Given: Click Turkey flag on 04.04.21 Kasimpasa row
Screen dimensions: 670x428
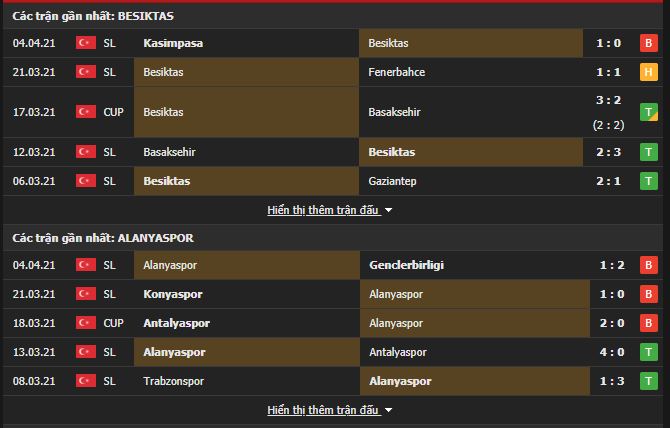Looking at the screenshot, I should point(86,43).
